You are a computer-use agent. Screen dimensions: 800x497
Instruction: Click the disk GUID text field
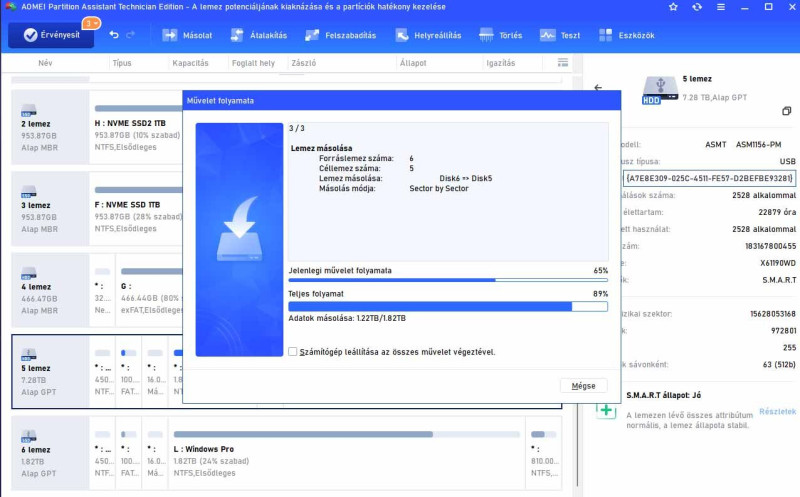click(709, 178)
